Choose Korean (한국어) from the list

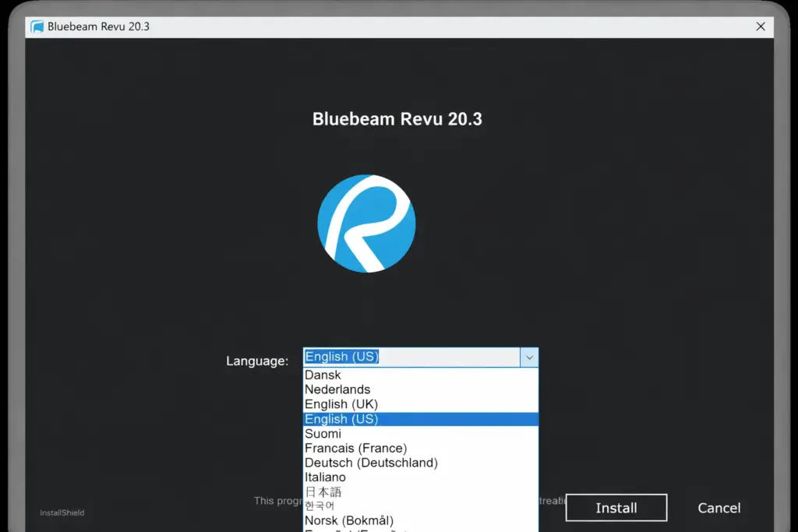point(320,506)
